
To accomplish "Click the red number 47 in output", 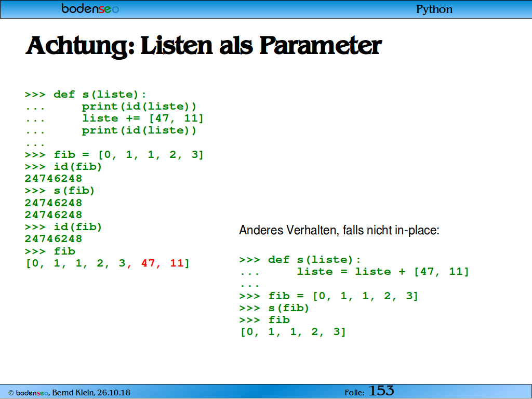I will pos(148,263).
